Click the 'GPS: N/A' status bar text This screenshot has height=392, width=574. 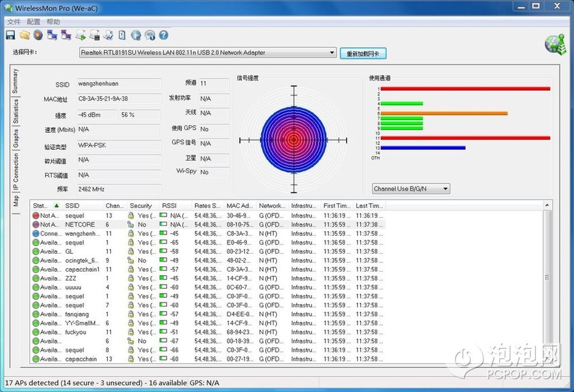point(204,383)
